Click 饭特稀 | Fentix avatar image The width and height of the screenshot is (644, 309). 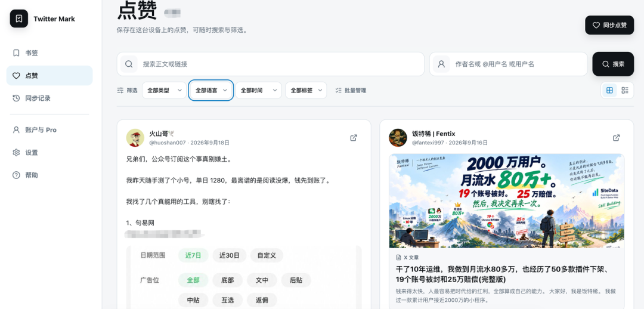point(398,138)
